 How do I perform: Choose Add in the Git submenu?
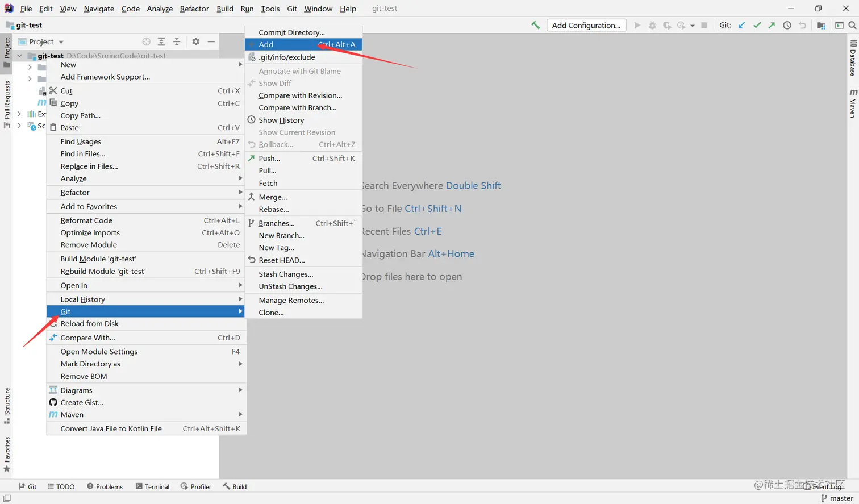303,44
